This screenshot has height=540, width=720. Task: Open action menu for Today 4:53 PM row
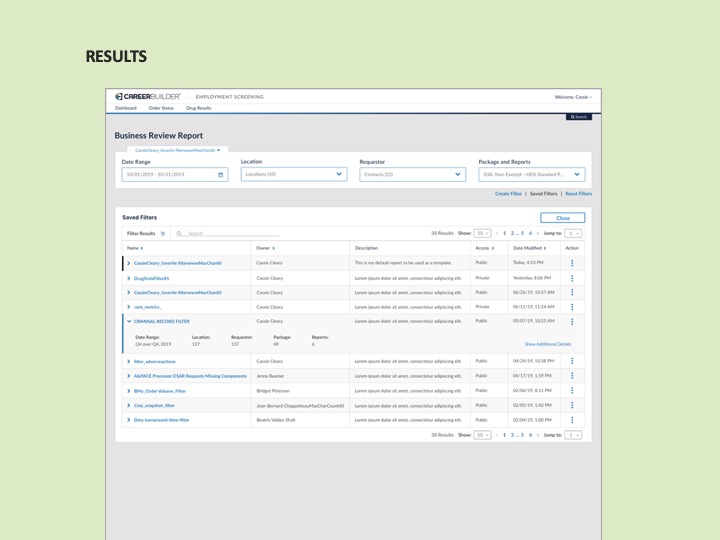572,263
